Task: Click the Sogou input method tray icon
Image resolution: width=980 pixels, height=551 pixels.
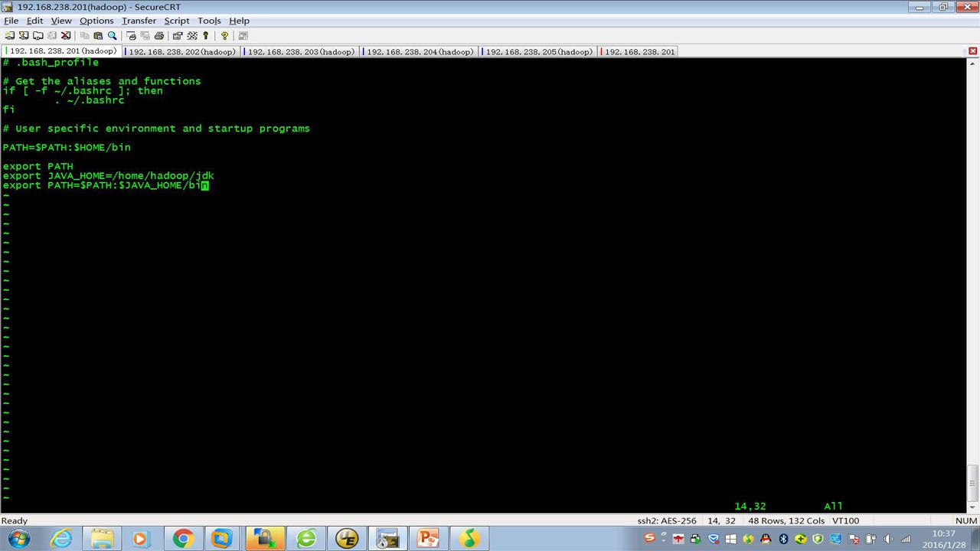Action: click(x=650, y=538)
